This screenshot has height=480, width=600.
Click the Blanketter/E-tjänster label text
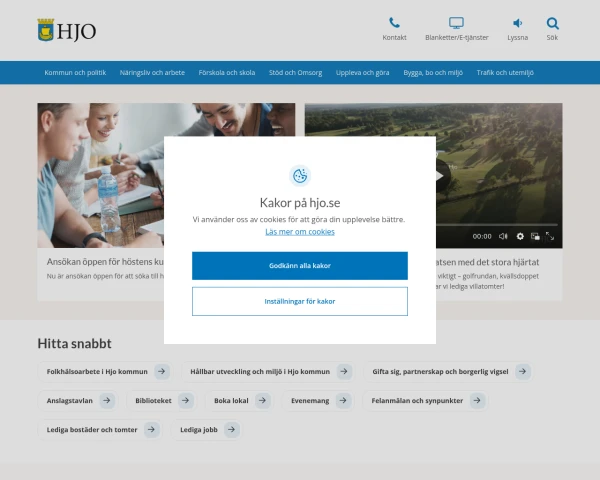[457, 38]
